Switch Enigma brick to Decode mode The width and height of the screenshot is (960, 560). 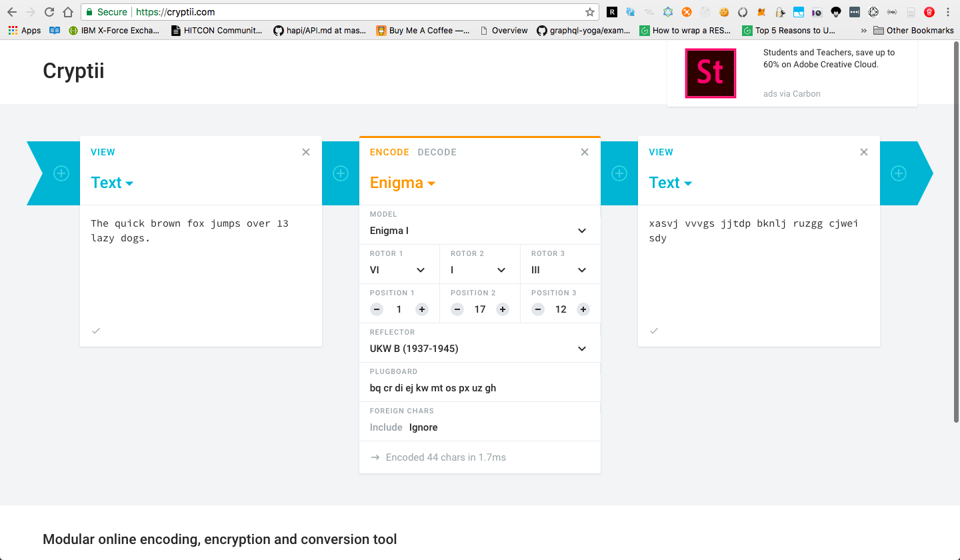pyautogui.click(x=437, y=152)
